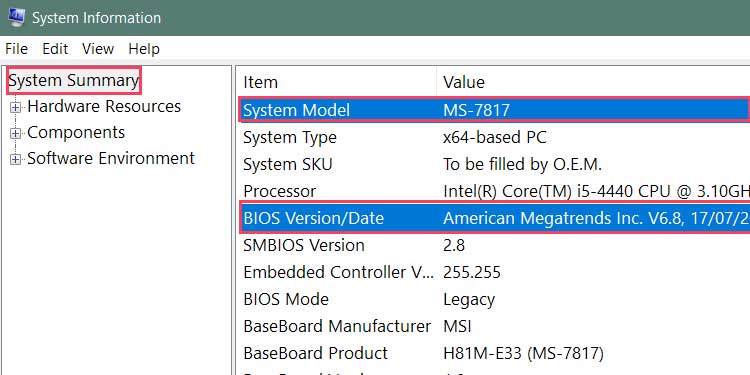The height and width of the screenshot is (375, 750).
Task: Select the System Type row
Action: pos(494,138)
